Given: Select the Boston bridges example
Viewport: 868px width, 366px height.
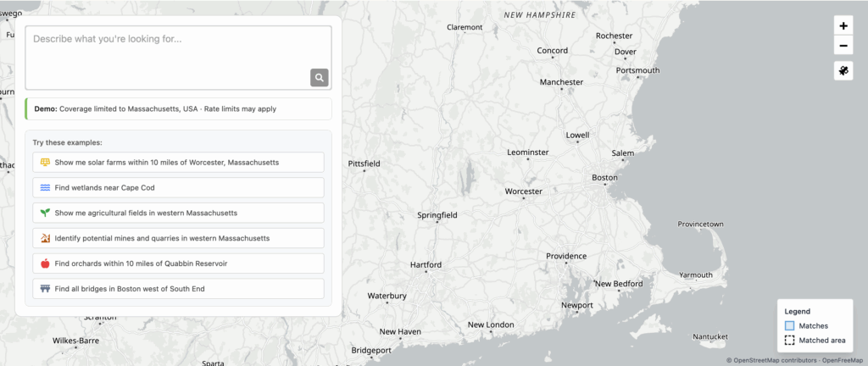Looking at the screenshot, I should [178, 289].
